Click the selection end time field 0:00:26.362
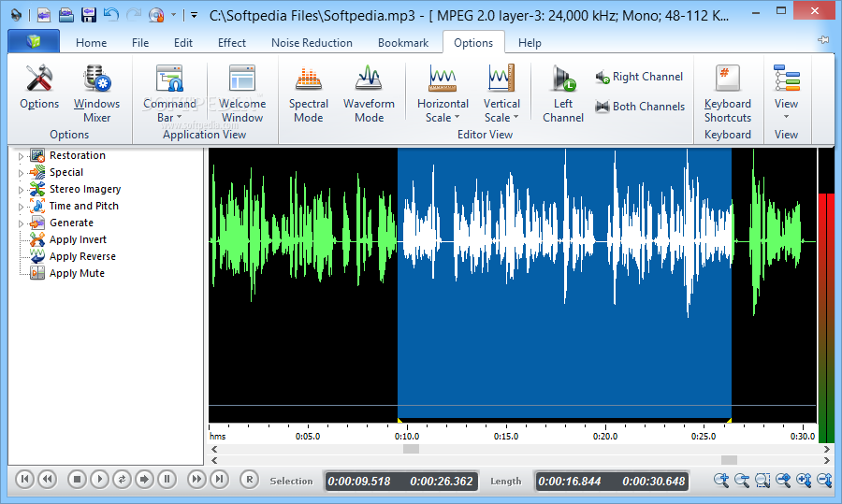Viewport: 842px width, 504px height. tap(442, 482)
